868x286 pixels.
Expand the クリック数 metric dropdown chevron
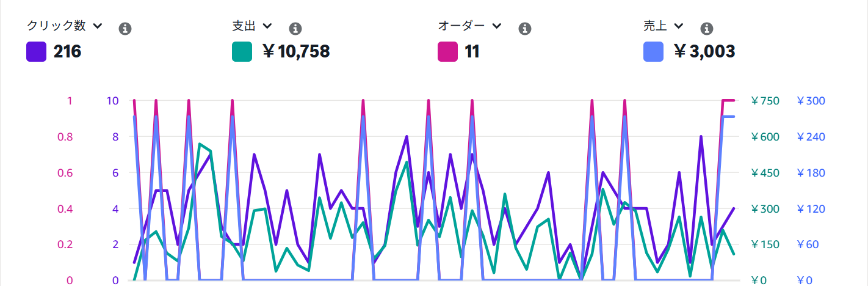[x=97, y=26]
